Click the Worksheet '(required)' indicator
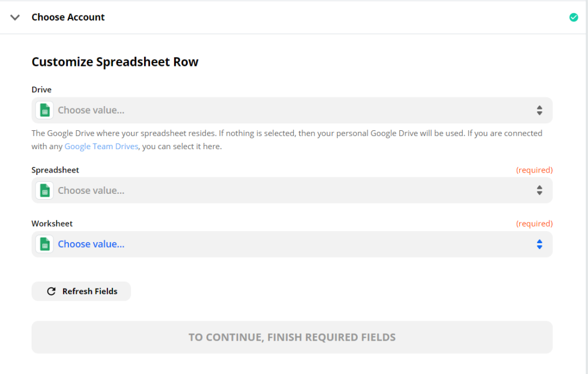This screenshot has width=588, height=374. point(534,224)
